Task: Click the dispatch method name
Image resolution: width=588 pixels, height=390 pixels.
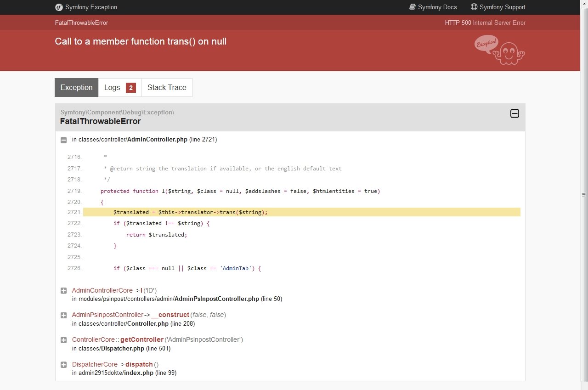Action: tap(139, 365)
